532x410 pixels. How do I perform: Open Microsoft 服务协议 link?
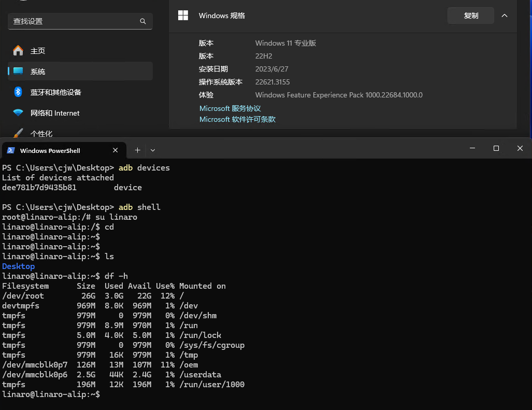230,108
